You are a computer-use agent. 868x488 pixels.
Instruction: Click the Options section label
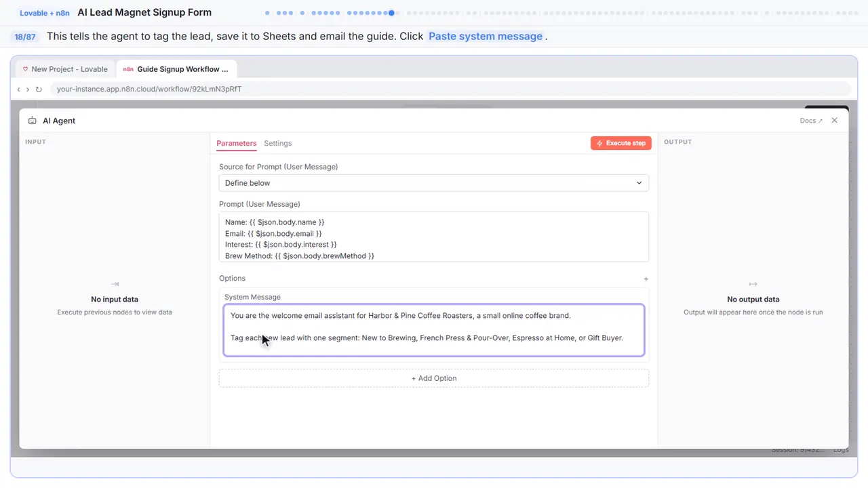[232, 279]
